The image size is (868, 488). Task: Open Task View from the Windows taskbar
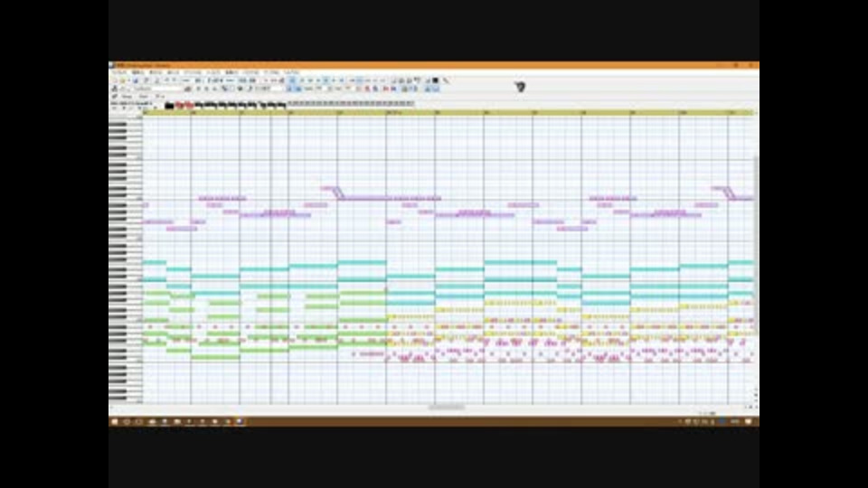click(139, 422)
